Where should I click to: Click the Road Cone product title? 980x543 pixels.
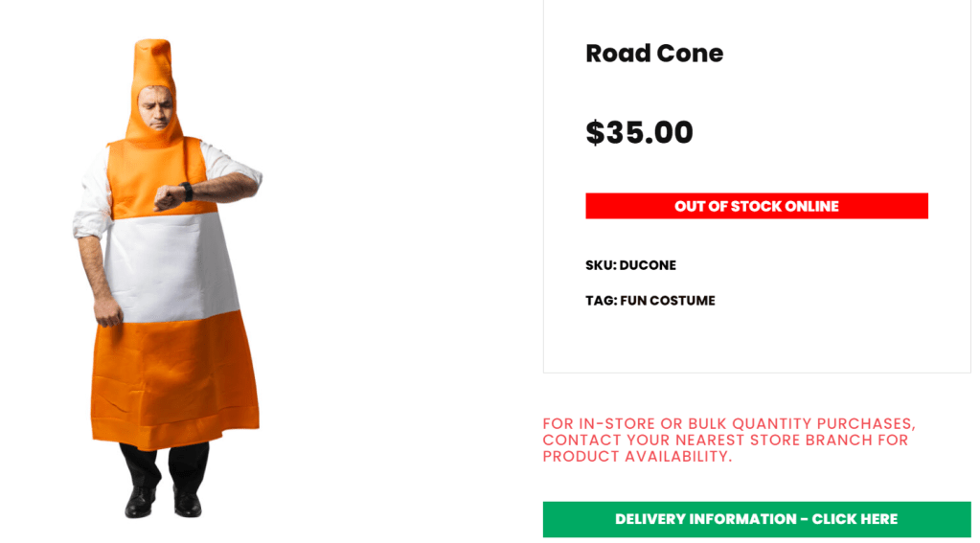click(x=654, y=54)
